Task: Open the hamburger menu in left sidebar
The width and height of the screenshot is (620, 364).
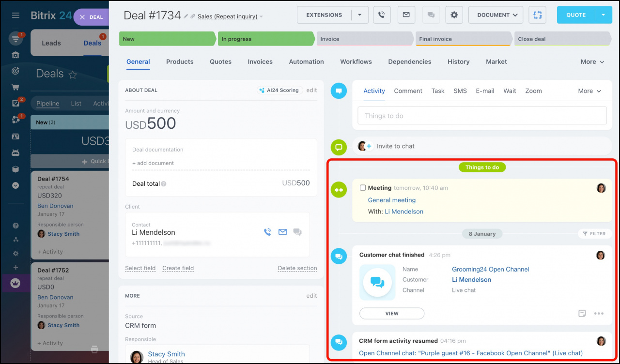Action: click(15, 15)
